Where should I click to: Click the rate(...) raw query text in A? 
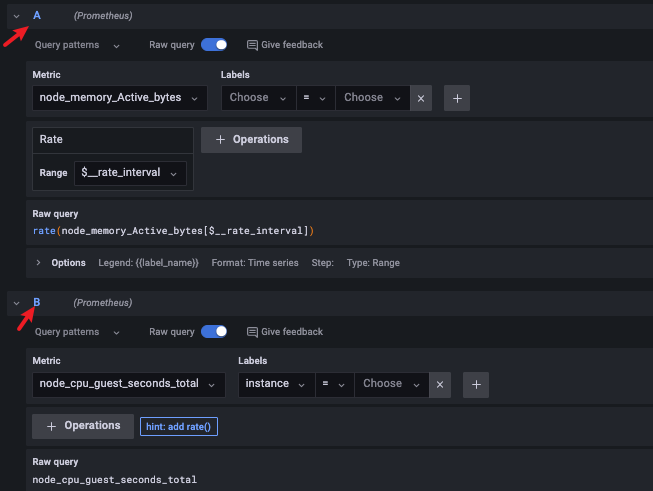[173, 231]
